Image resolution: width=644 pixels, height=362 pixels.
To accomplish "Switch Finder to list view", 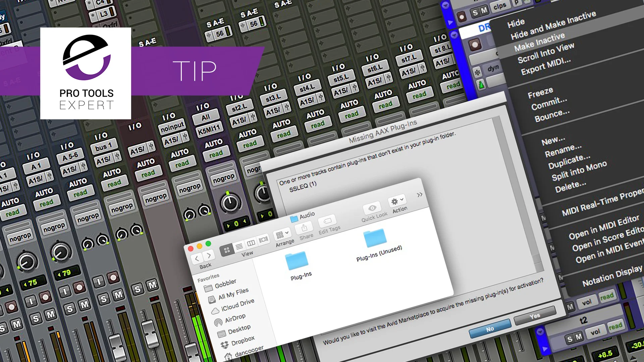I will pos(239,246).
